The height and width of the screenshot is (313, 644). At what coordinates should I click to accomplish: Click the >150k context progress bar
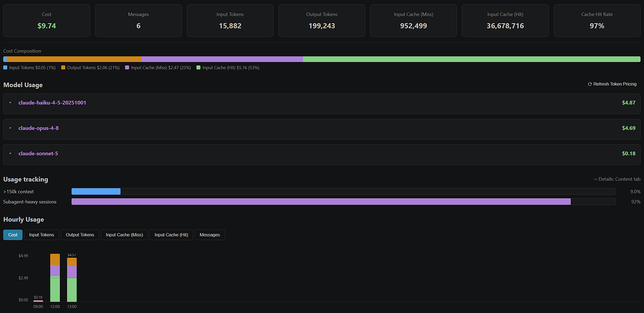[343, 191]
